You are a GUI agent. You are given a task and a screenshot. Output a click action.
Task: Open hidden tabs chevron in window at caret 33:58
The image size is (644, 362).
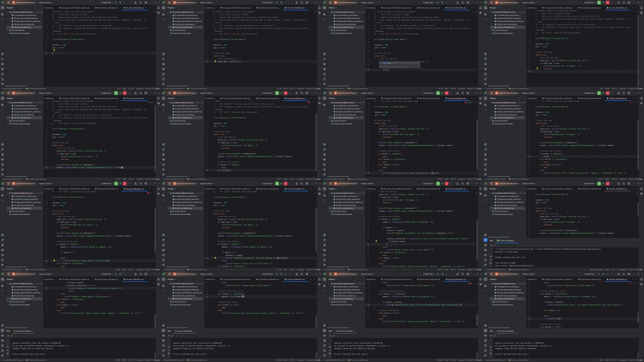[x=472, y=98]
